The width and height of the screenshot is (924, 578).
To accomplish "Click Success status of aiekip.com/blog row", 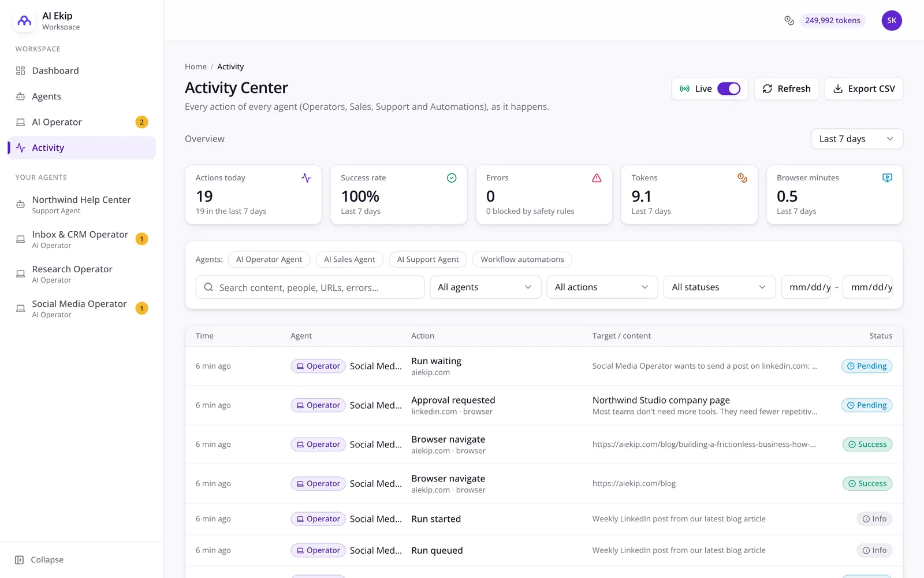I will coord(867,484).
